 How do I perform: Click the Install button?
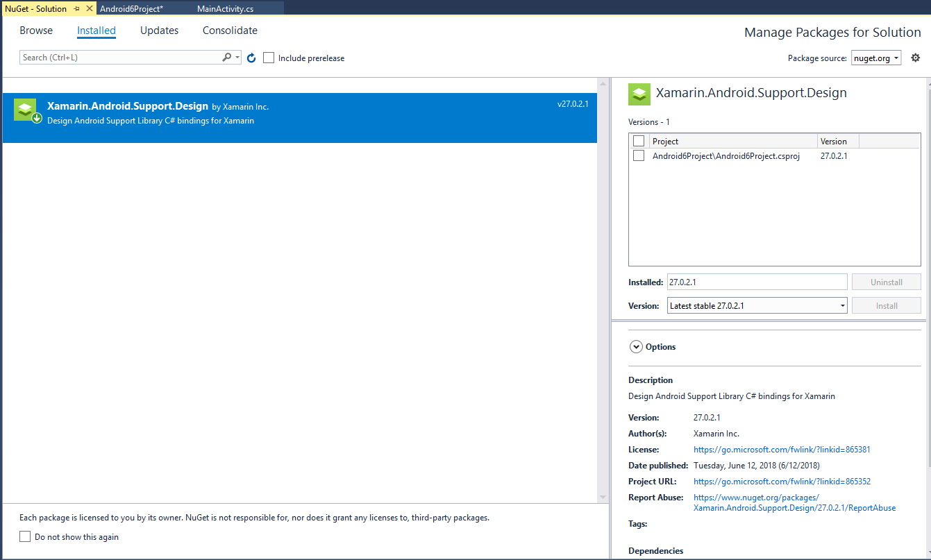[x=887, y=305]
